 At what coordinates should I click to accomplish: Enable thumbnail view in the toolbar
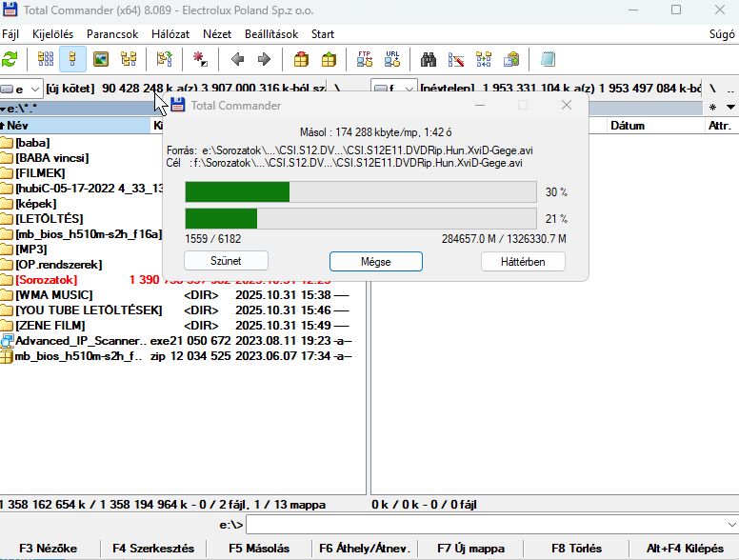click(101, 59)
